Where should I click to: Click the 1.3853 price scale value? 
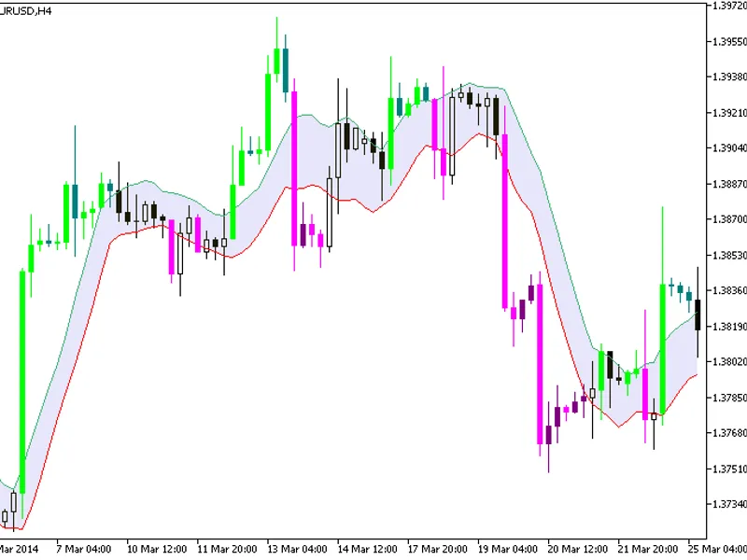729,255
